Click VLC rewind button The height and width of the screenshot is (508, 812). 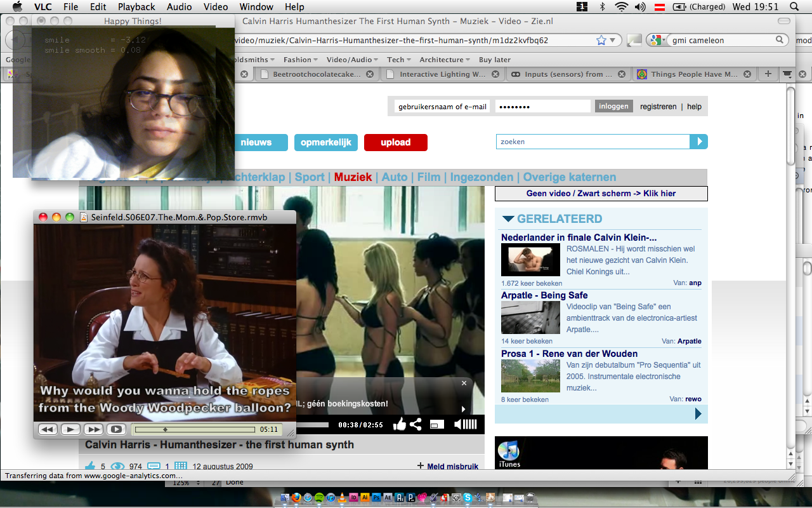48,429
